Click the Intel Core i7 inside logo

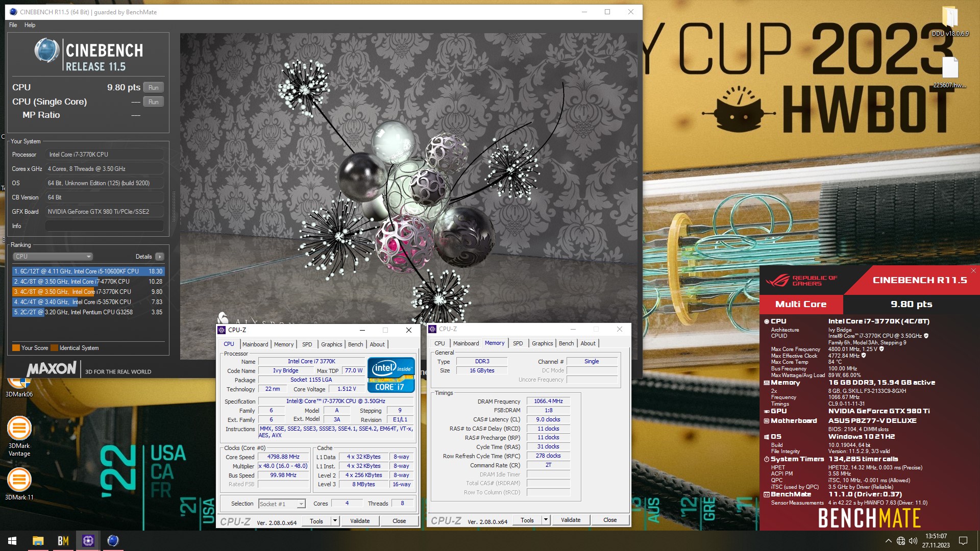[x=391, y=375]
